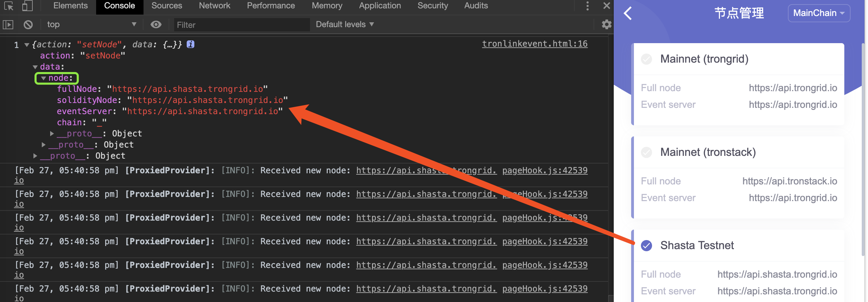Image resolution: width=868 pixels, height=302 pixels.
Task: Click the fullNode URL string value
Action: [x=187, y=89]
